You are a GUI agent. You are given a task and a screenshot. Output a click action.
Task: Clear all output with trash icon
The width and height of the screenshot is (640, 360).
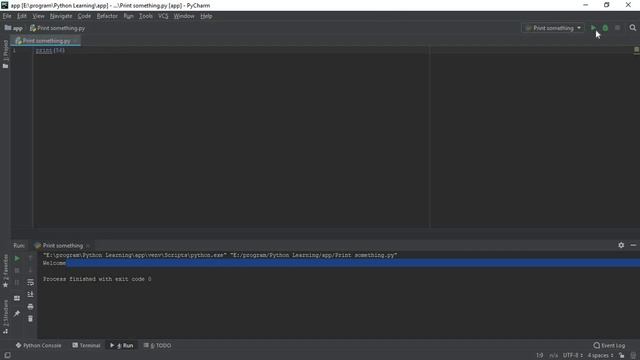(x=31, y=318)
